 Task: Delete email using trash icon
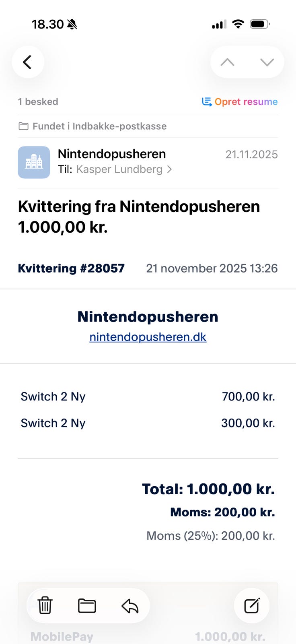45,605
